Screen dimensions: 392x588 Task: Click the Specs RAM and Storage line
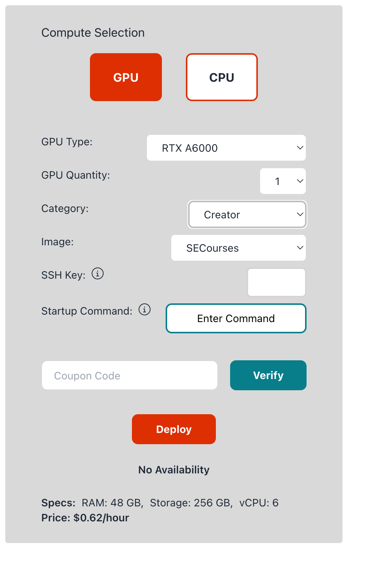[160, 503]
